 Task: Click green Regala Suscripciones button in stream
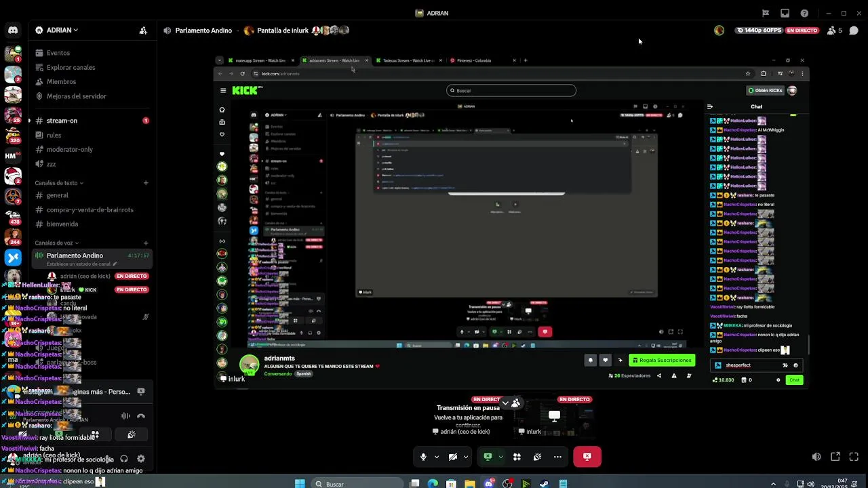pos(662,360)
